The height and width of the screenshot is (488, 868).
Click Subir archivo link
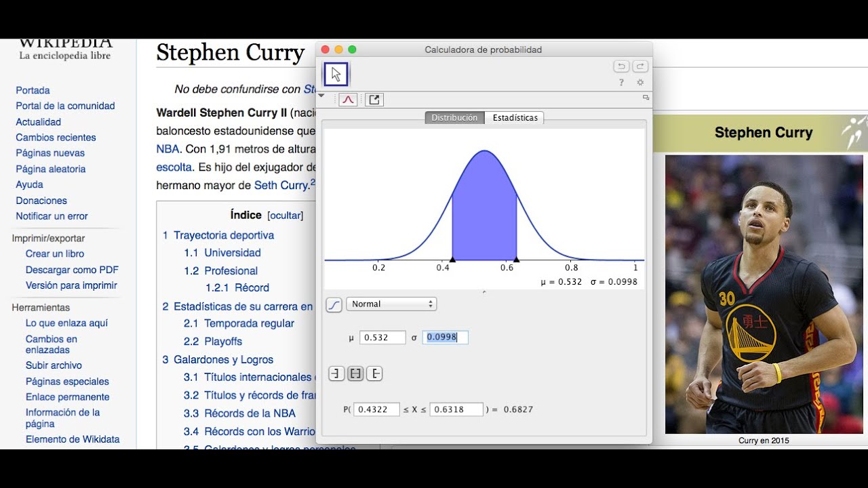[x=54, y=365]
